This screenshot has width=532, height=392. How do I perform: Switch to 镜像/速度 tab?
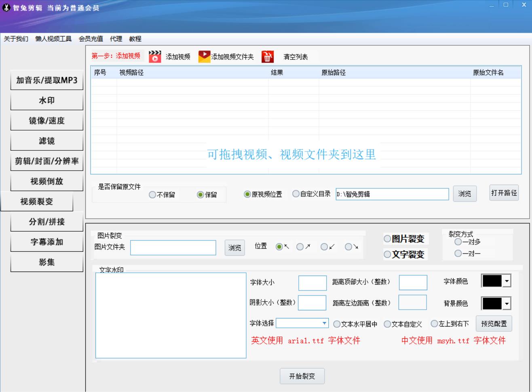[47, 120]
